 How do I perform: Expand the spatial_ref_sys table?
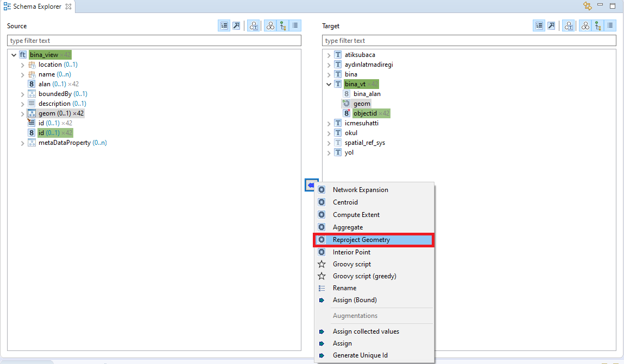click(x=329, y=143)
